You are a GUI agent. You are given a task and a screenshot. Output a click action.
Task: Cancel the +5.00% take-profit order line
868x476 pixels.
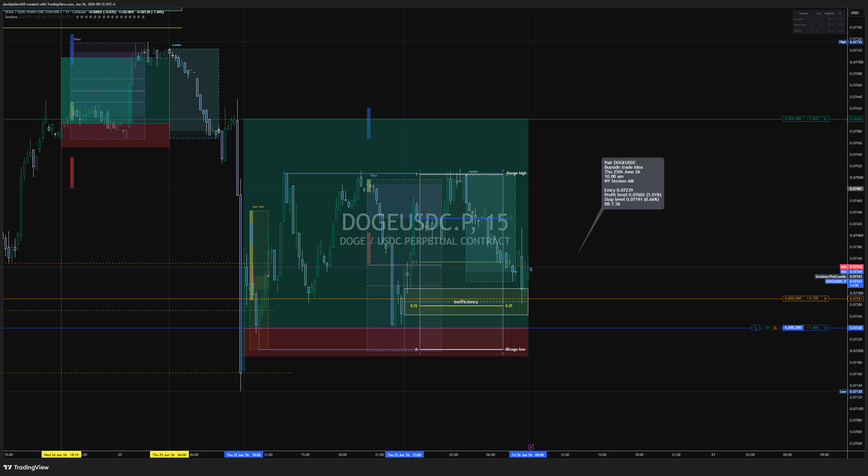[x=825, y=119]
